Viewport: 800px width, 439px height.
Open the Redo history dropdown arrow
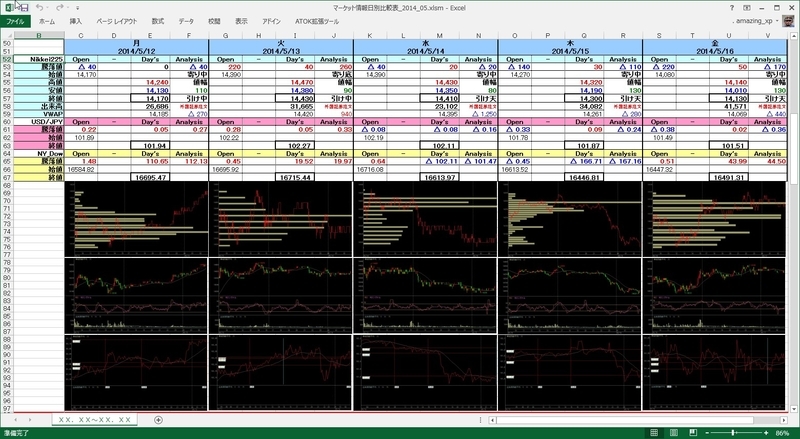(68, 8)
